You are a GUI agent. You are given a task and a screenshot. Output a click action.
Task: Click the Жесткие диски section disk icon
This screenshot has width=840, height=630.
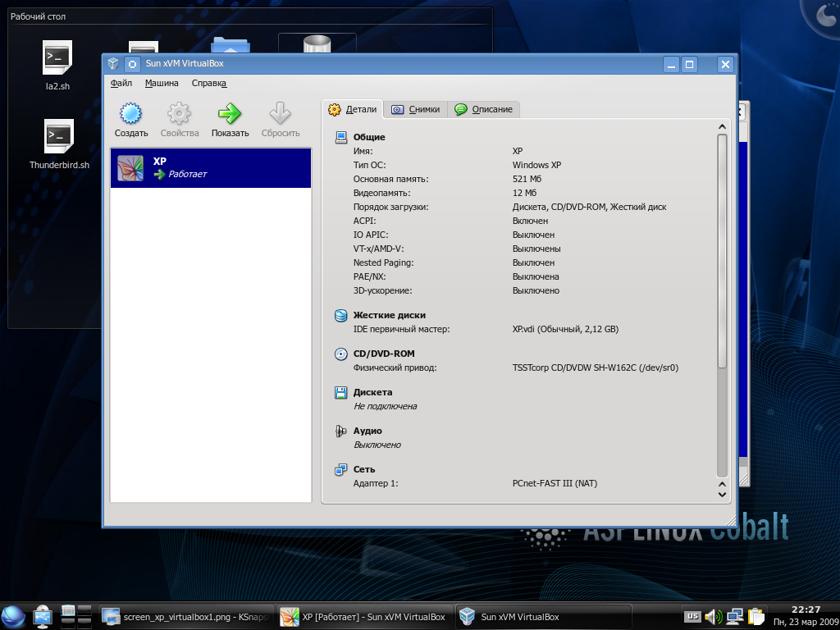(340, 315)
